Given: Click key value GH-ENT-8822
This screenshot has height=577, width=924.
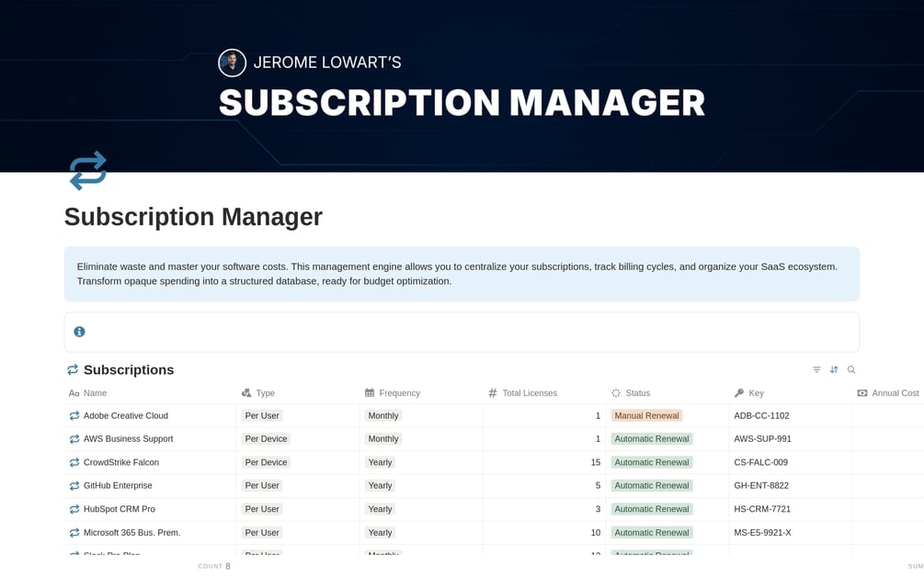Looking at the screenshot, I should pos(761,486).
